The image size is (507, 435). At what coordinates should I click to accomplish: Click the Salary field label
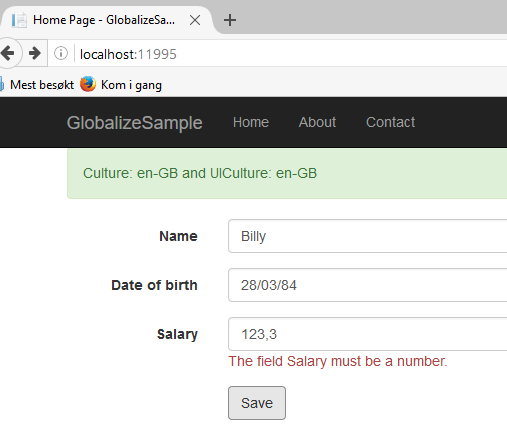pyautogui.click(x=177, y=334)
